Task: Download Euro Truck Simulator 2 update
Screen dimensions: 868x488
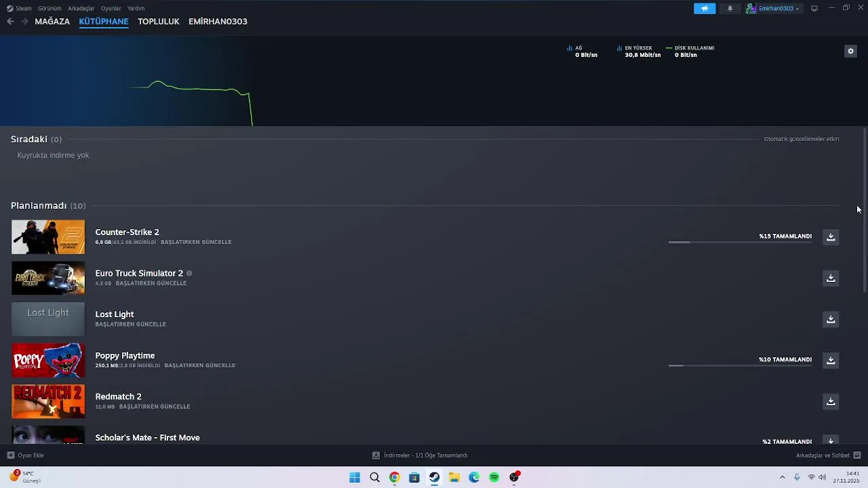Action: point(831,278)
